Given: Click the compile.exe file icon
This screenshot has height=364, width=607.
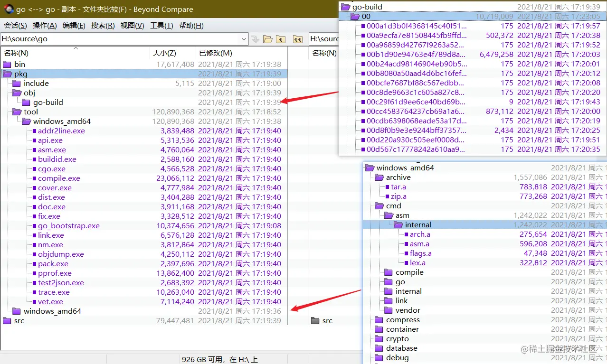Looking at the screenshot, I should coord(34,178).
